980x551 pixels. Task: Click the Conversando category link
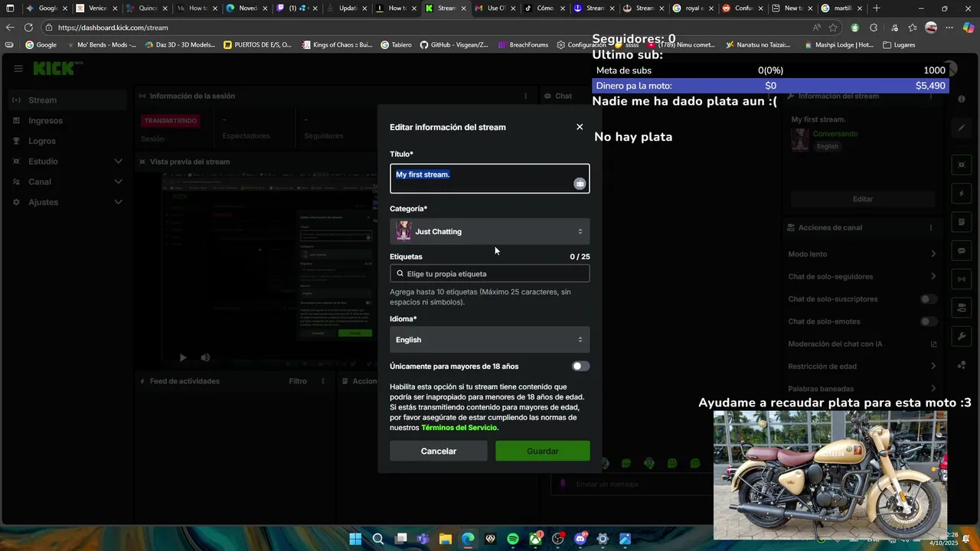(835, 134)
